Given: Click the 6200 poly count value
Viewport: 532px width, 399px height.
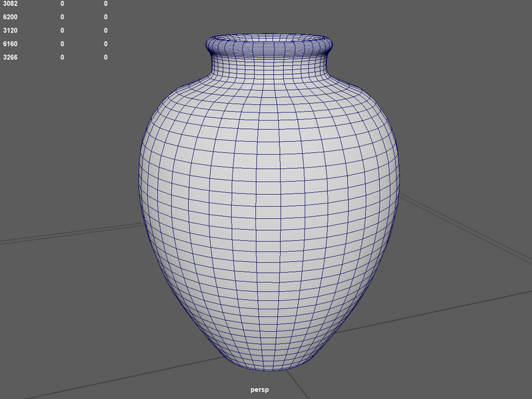Looking at the screenshot, I should tap(10, 17).
